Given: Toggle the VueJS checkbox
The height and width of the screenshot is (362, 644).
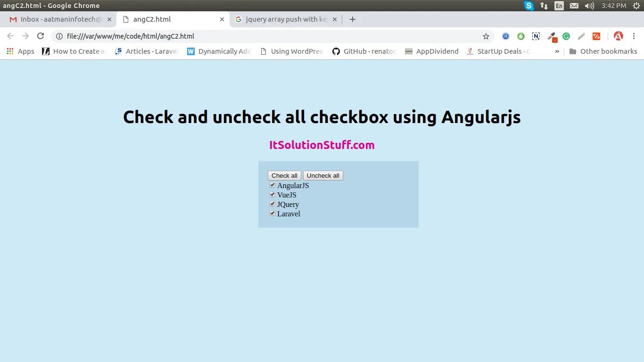Looking at the screenshot, I should tap(272, 195).
